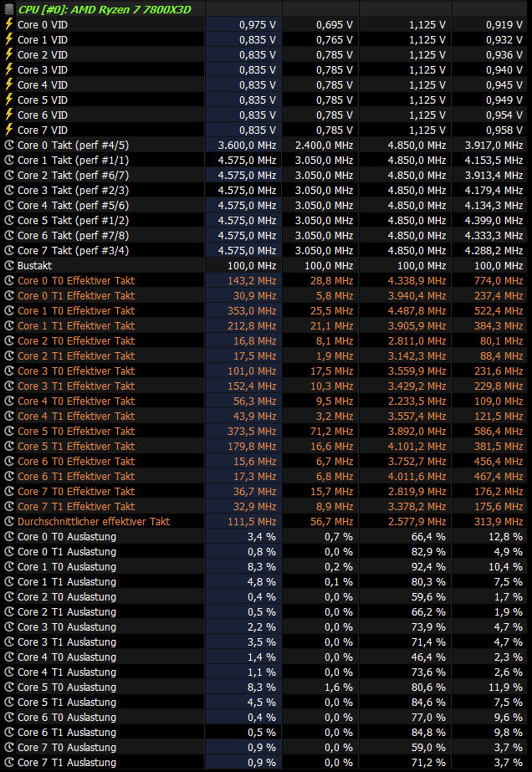Select Core 6 T0 Auslastung label
532x772 pixels.
pos(67,718)
